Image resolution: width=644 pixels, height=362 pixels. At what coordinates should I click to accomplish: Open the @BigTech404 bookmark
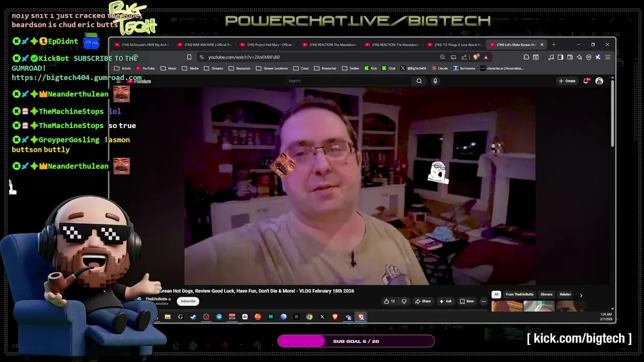pyautogui.click(x=414, y=68)
